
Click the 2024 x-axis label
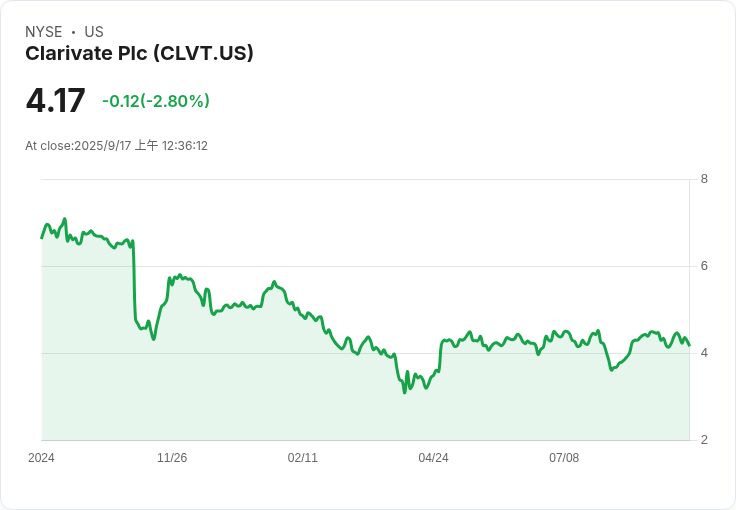pyautogui.click(x=41, y=458)
